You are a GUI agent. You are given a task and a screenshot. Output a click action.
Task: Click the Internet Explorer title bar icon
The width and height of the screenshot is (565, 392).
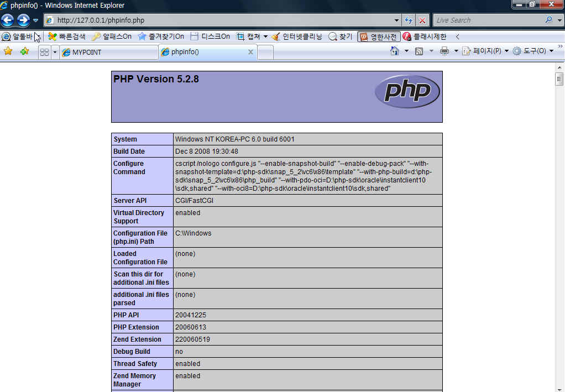pyautogui.click(x=4, y=5)
